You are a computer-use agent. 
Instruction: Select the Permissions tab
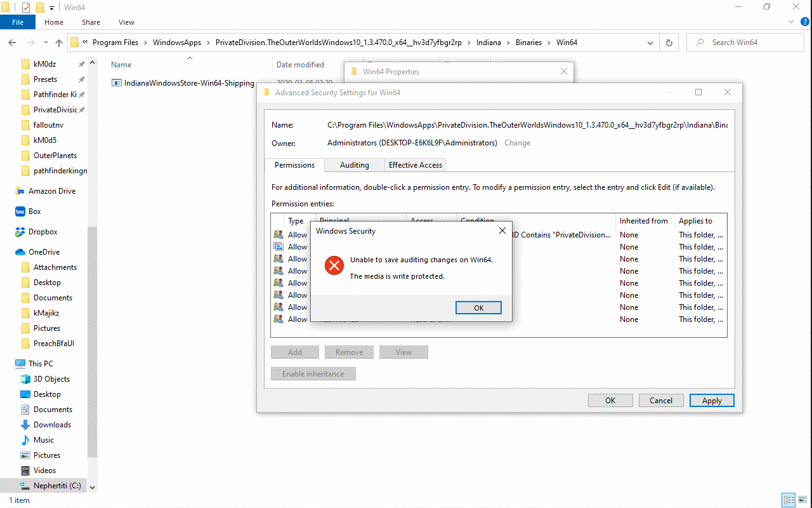click(294, 165)
